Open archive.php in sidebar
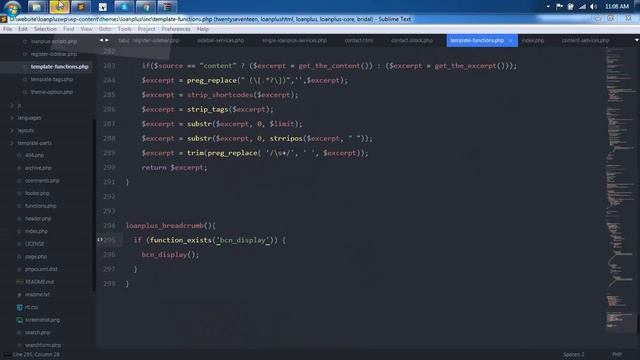Screen dimensions: 640x360 click(x=38, y=168)
